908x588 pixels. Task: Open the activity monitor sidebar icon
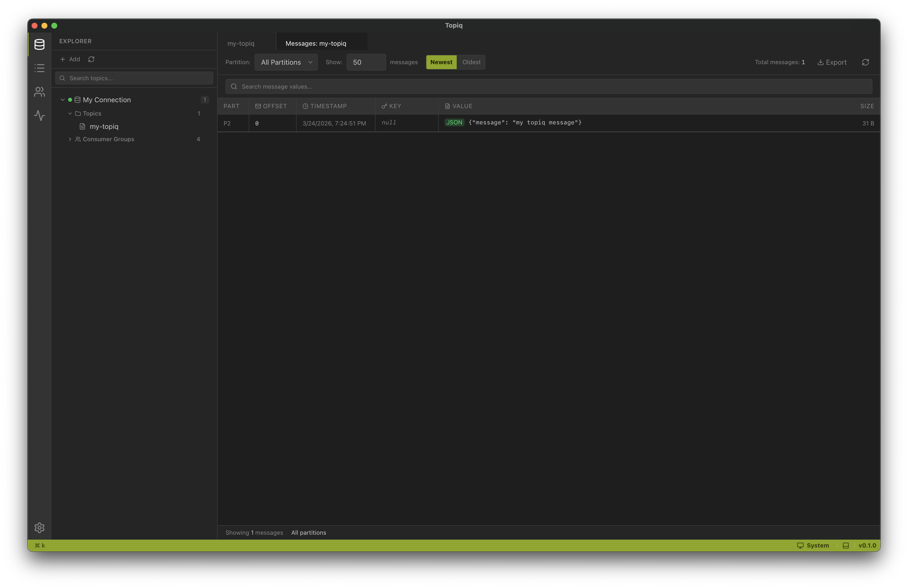39,116
